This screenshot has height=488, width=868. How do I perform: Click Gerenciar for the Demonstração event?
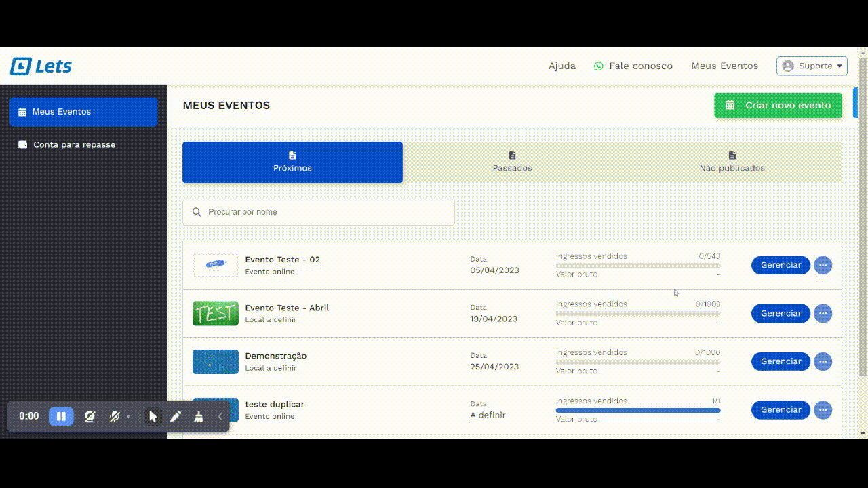[781, 361]
